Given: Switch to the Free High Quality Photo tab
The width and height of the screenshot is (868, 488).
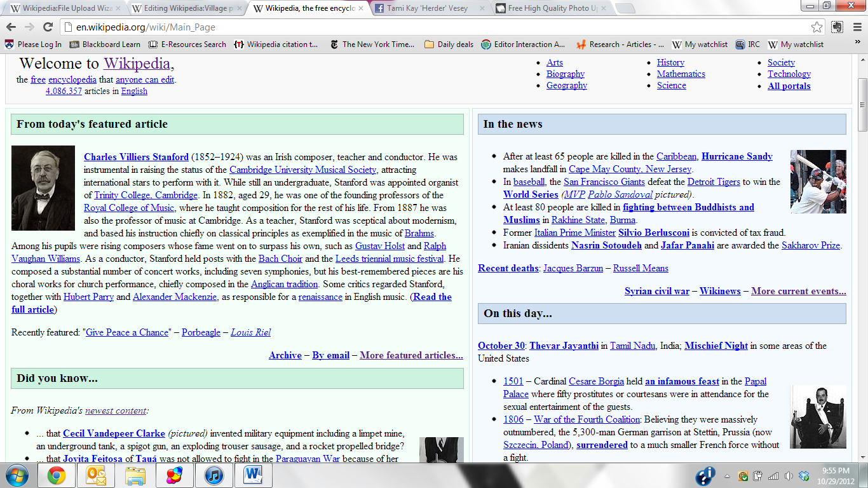Looking at the screenshot, I should (550, 9).
